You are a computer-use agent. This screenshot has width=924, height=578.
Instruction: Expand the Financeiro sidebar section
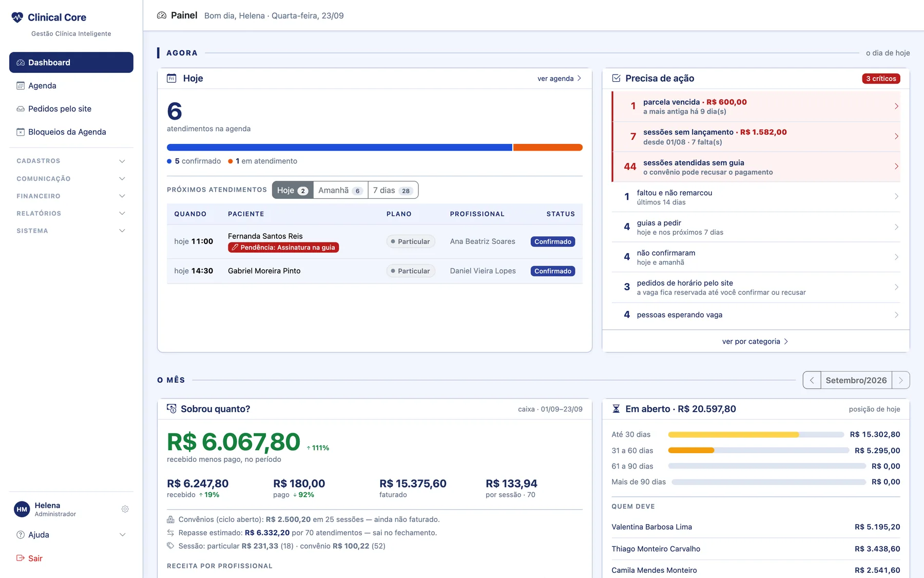(x=71, y=196)
